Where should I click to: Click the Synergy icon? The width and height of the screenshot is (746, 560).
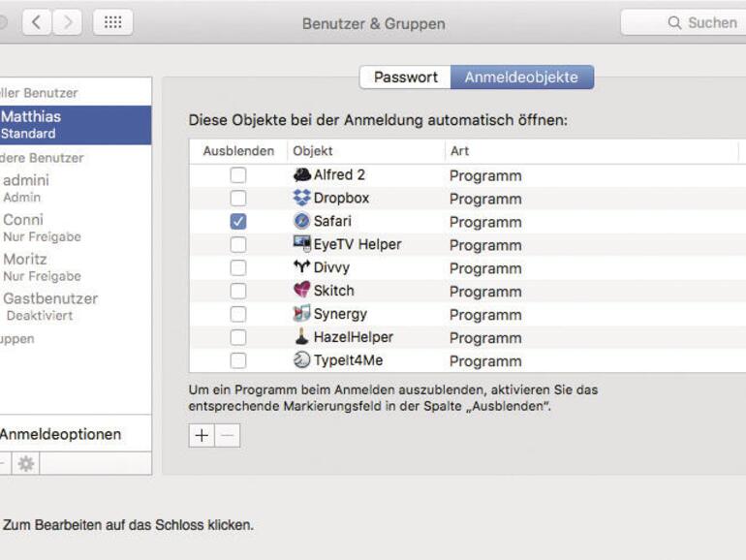coord(301,313)
